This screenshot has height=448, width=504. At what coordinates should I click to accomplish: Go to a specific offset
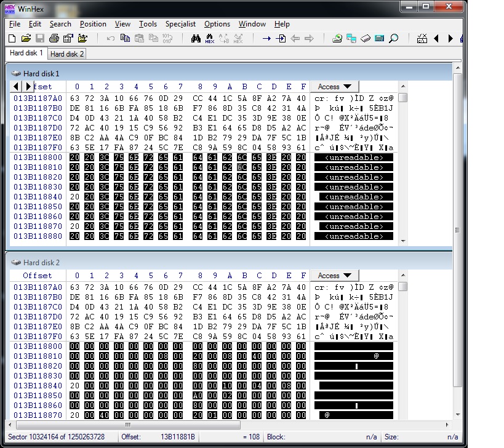click(x=266, y=38)
